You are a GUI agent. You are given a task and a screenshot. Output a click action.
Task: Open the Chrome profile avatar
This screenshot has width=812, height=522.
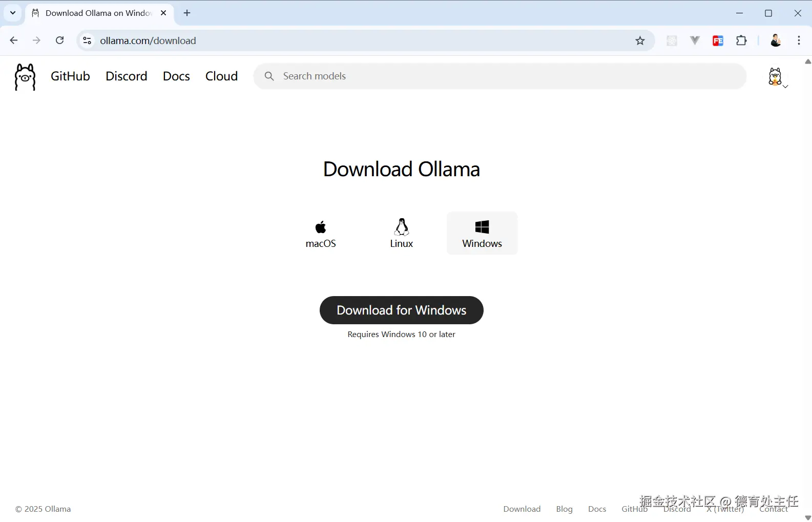(776, 40)
